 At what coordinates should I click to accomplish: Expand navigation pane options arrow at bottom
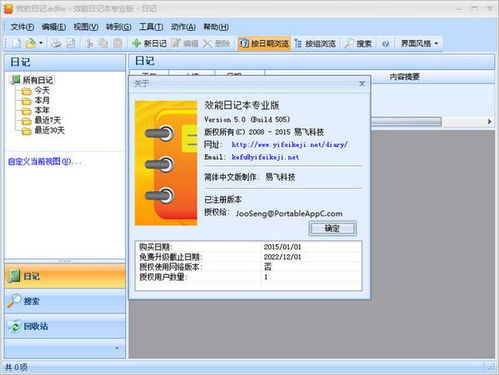tap(117, 348)
